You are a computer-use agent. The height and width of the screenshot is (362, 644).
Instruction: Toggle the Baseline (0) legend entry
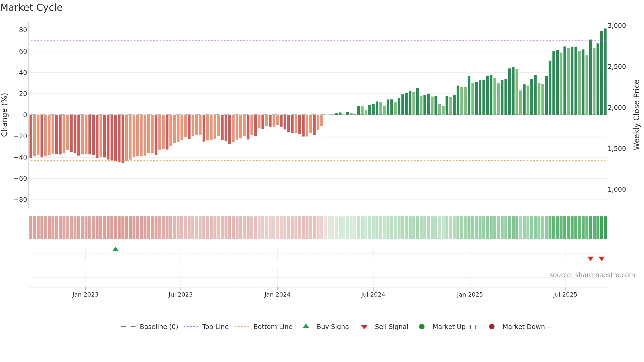click(x=149, y=327)
